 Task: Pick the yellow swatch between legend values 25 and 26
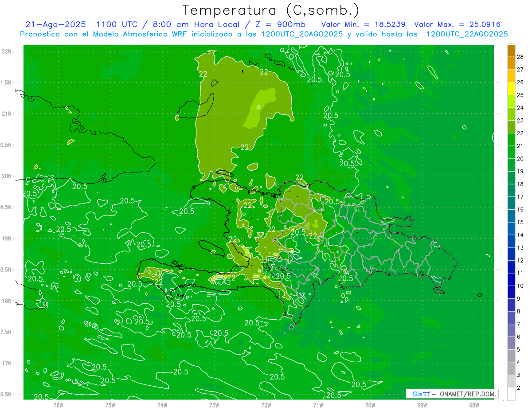pos(511,89)
